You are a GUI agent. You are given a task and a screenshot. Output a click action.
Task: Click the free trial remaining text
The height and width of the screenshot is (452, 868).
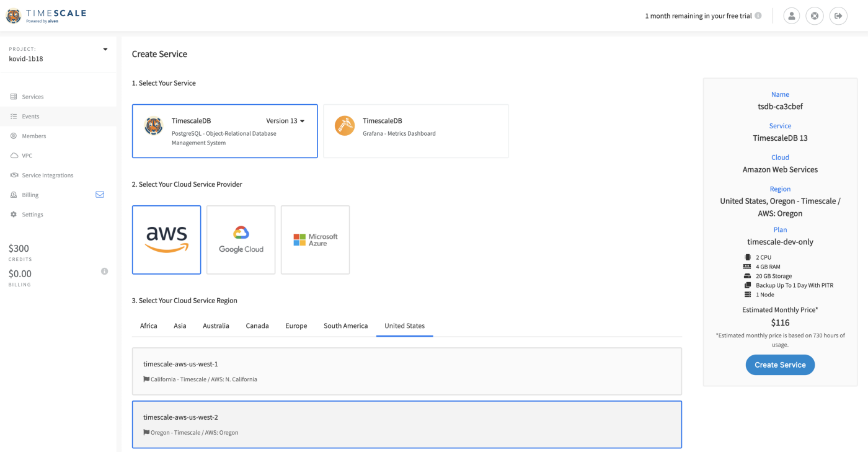698,16
